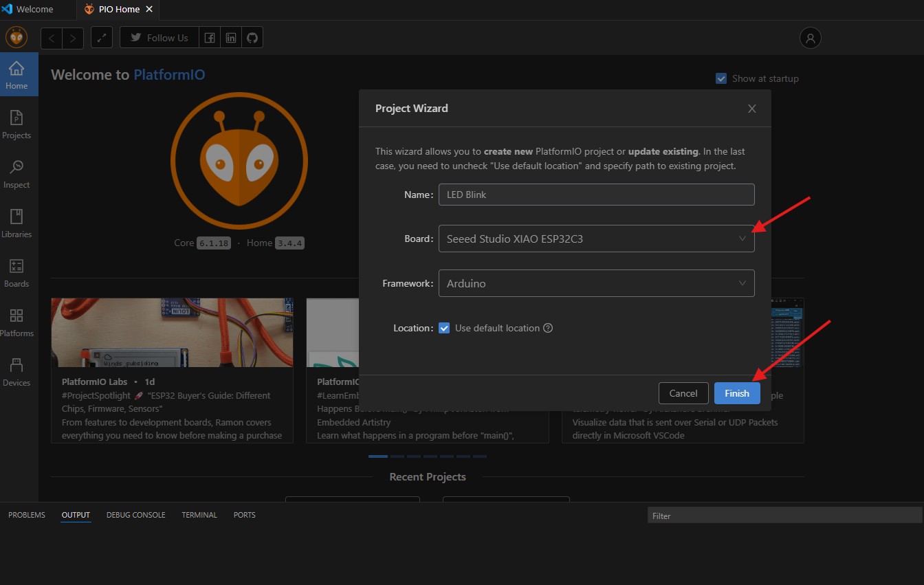Click the Cancel button
This screenshot has width=924, height=585.
click(x=683, y=393)
